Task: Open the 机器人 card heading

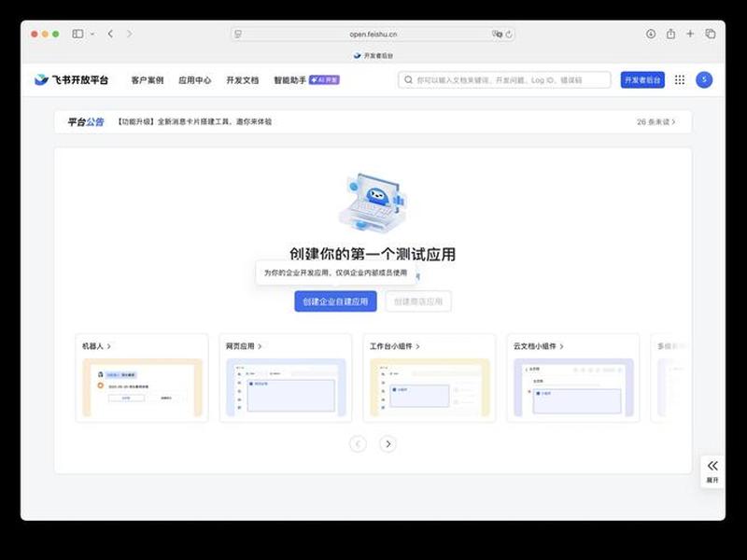Action: [x=97, y=346]
